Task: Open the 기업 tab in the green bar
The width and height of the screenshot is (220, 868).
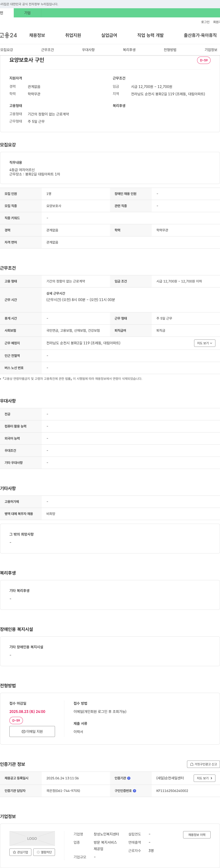Action: [27, 13]
